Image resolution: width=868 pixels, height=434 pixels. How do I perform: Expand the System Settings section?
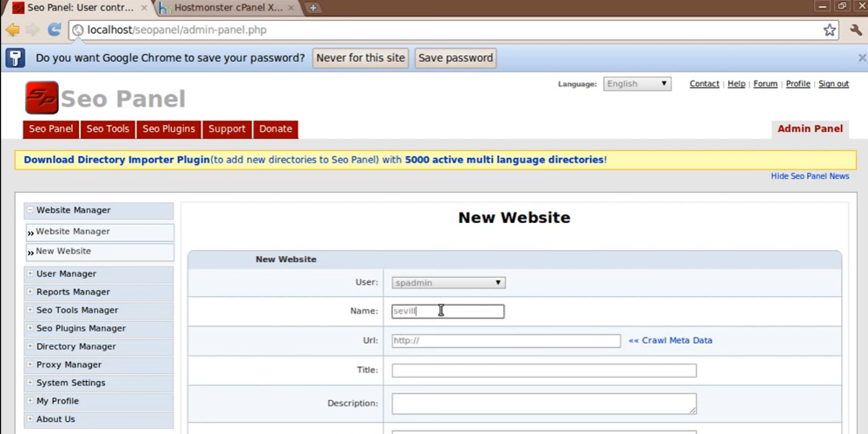99,383
